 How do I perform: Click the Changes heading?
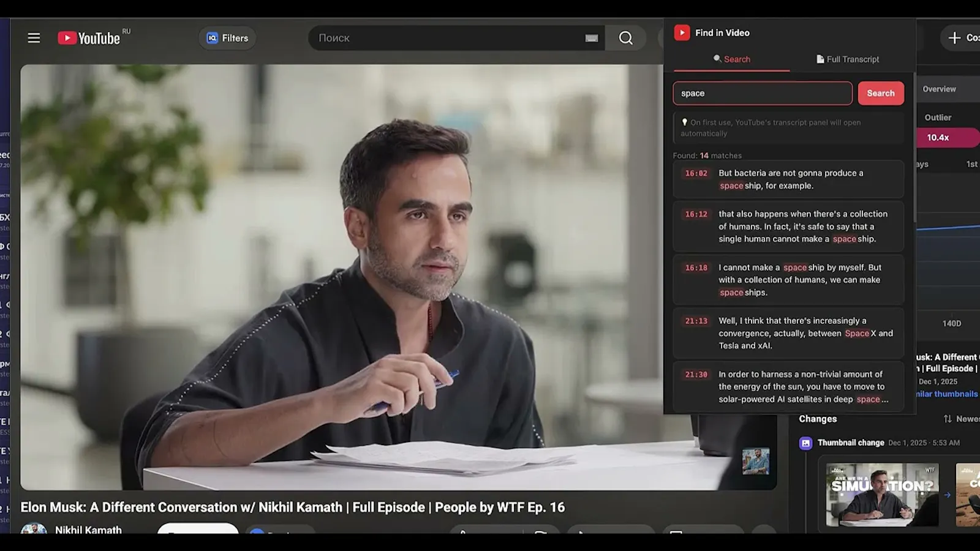[x=818, y=419]
